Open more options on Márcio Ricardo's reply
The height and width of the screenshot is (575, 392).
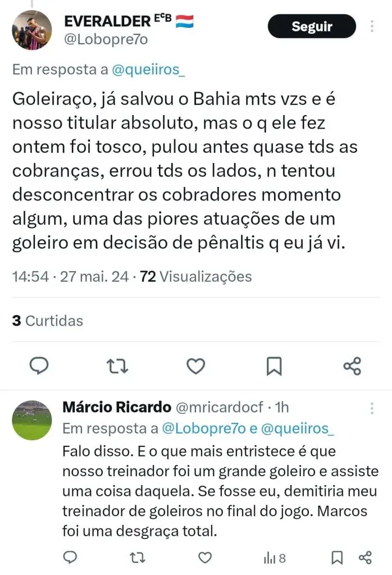[371, 408]
